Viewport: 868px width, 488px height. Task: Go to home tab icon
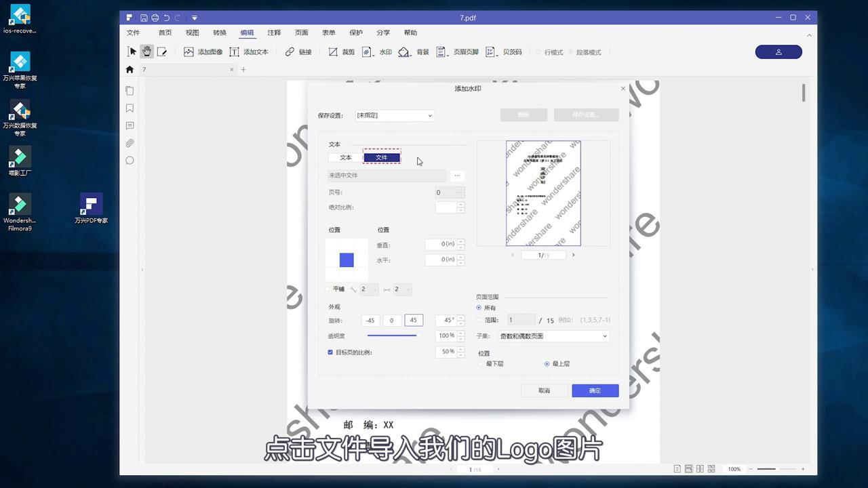click(130, 69)
